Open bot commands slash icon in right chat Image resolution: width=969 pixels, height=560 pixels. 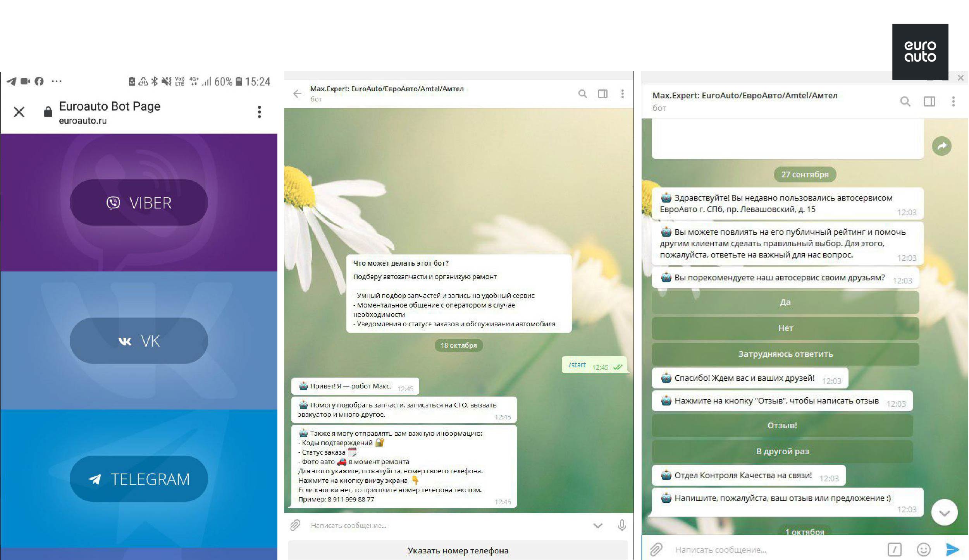point(894,550)
